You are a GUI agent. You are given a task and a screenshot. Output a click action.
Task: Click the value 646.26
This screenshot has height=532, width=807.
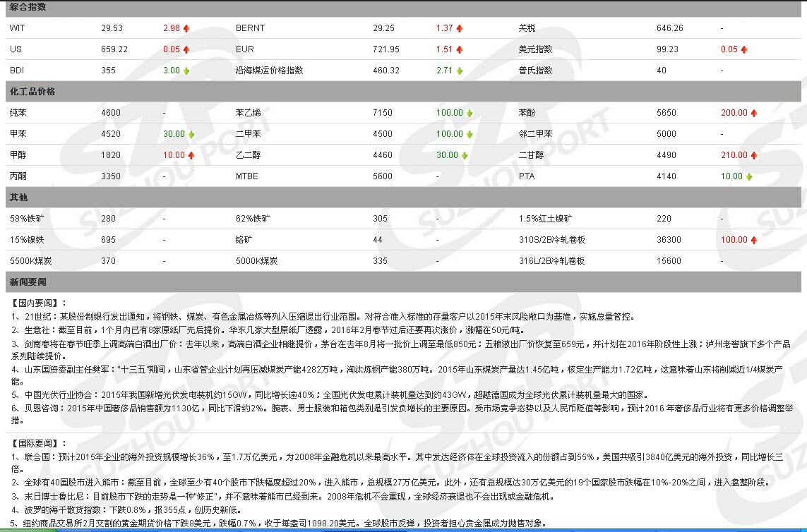pos(670,28)
